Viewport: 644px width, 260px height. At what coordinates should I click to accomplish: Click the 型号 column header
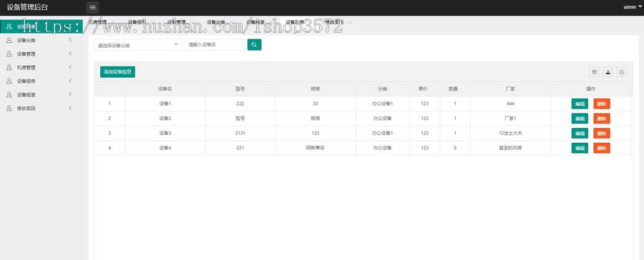click(x=240, y=89)
